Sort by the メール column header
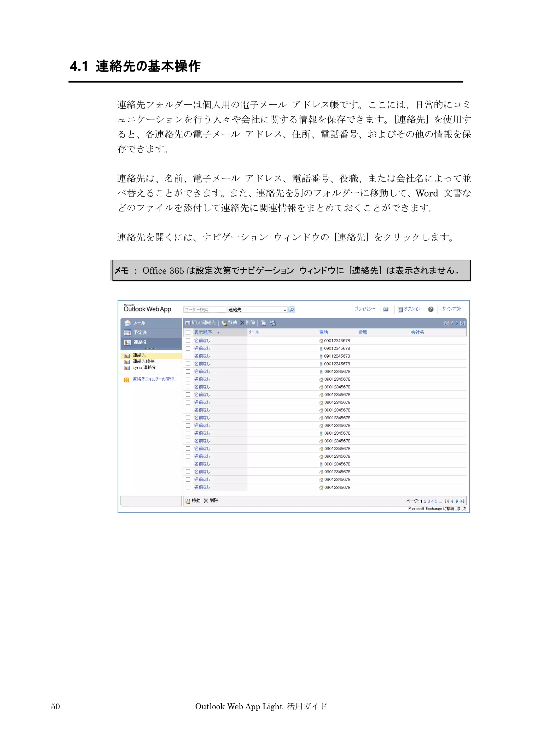The width and height of the screenshot is (535, 756). tap(253, 332)
